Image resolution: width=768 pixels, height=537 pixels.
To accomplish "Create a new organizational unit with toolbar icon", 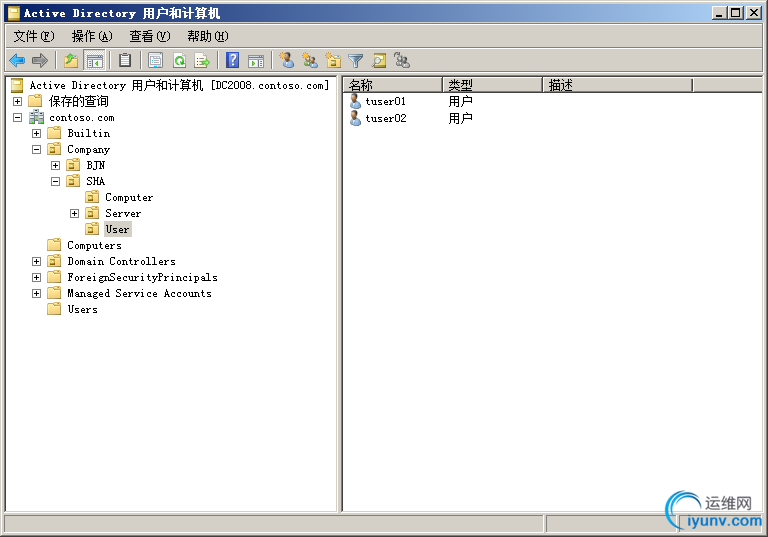I will pos(333,60).
